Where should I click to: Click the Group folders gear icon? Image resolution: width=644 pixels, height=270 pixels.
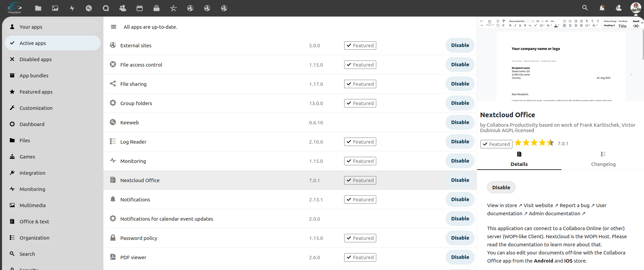tap(113, 103)
